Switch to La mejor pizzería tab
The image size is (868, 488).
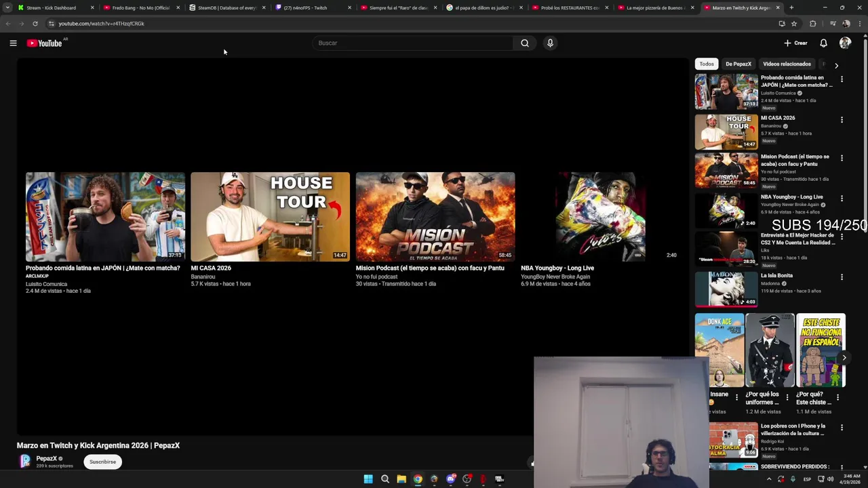coord(655,8)
